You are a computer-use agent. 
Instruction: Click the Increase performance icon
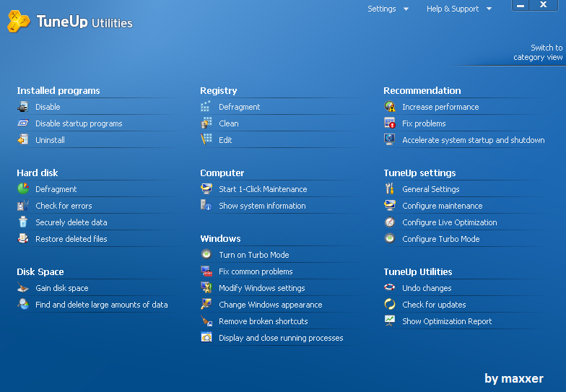tap(390, 107)
